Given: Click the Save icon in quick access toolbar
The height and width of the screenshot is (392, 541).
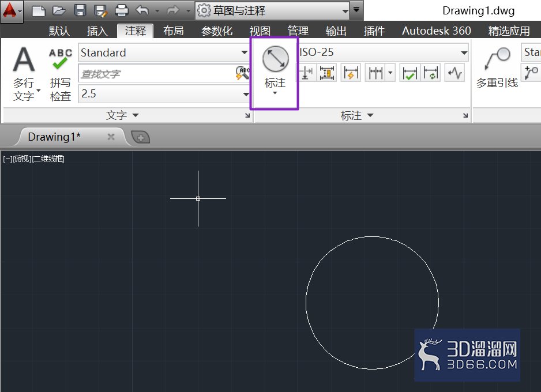Looking at the screenshot, I should point(80,10).
